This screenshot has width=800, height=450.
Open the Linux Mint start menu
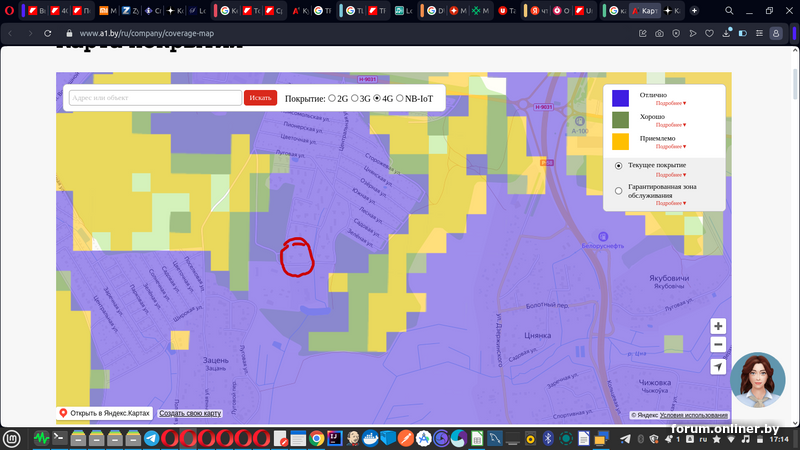(12, 439)
